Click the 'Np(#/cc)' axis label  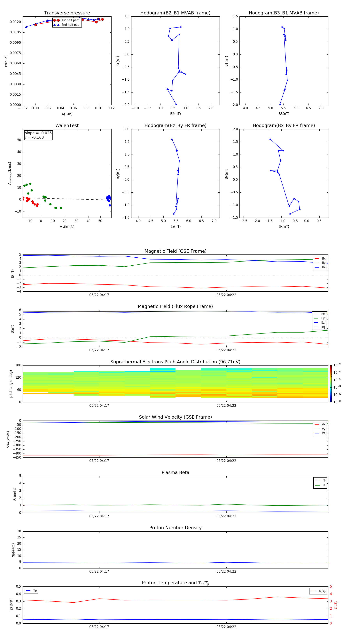click(13, 550)
